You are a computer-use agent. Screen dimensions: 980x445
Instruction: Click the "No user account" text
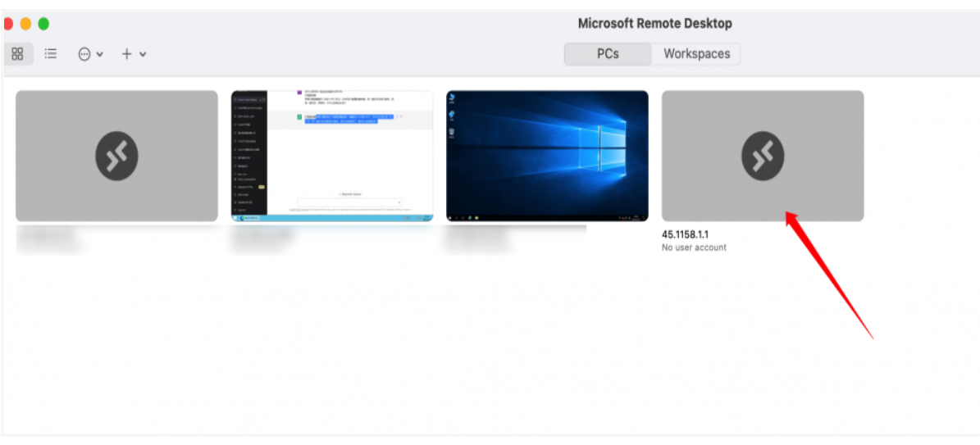694,247
